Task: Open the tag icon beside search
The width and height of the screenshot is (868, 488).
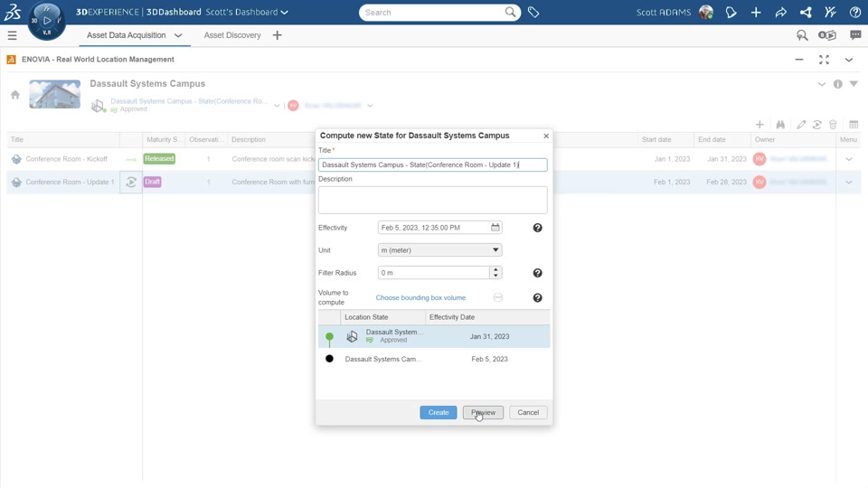Action: point(533,12)
